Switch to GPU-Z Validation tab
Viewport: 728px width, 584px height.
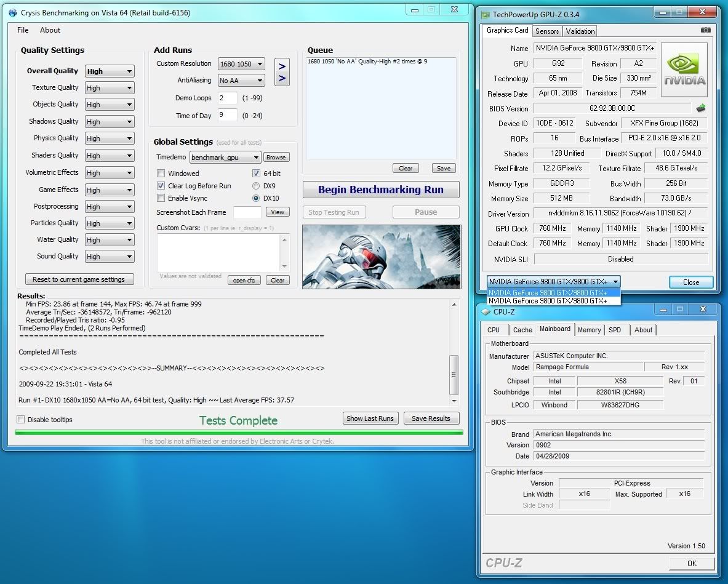580,31
